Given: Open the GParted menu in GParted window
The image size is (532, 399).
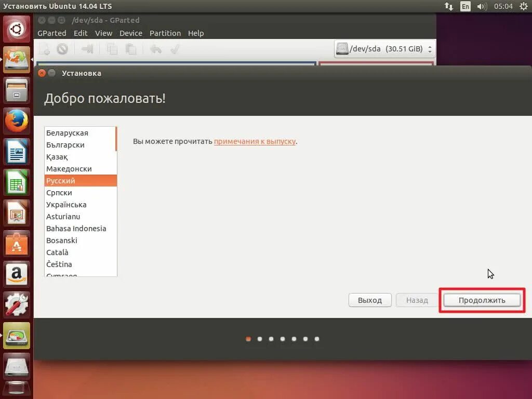Looking at the screenshot, I should pyautogui.click(x=51, y=33).
